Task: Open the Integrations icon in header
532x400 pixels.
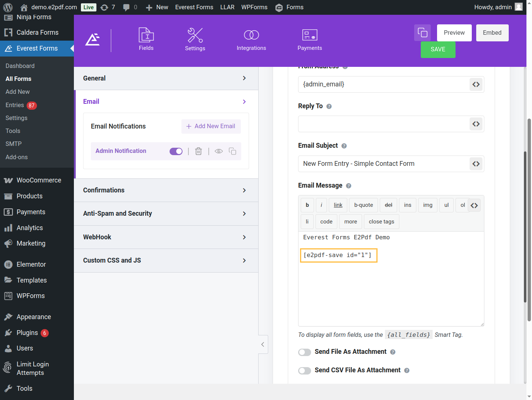Action: point(251,35)
